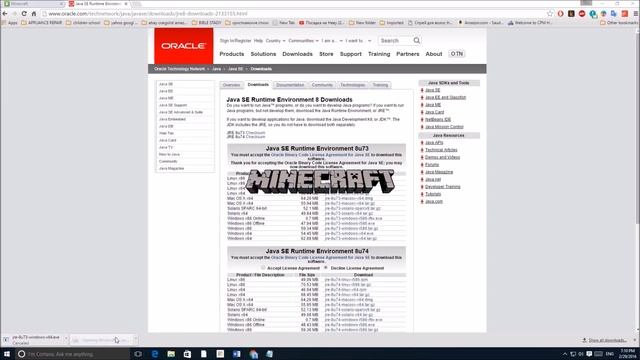Open Word from the taskbar
The width and height of the screenshot is (640, 360).
[x=236, y=354]
